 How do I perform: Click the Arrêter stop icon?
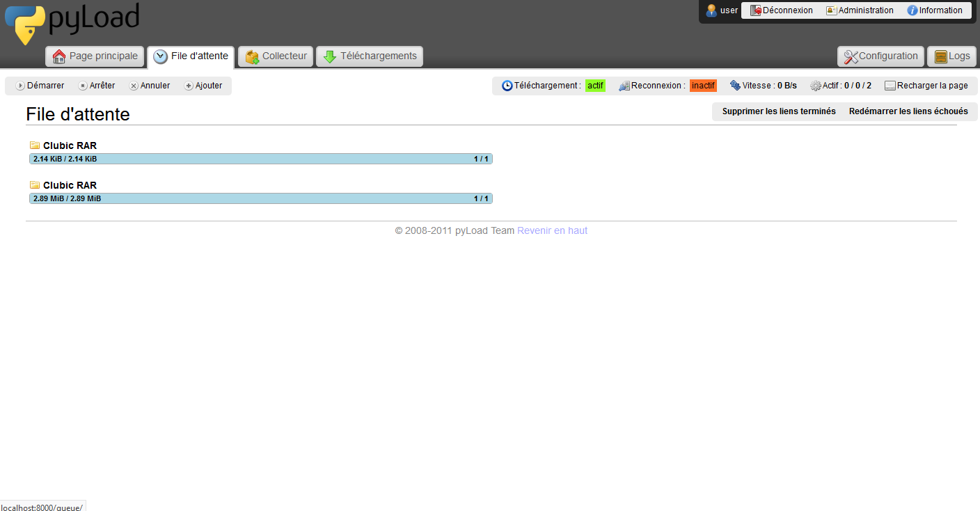(83, 86)
